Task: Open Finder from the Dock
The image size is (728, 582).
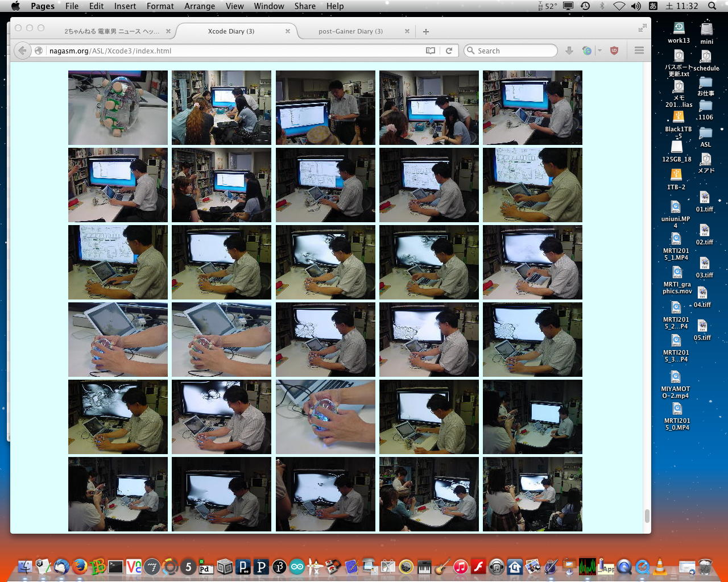Action: tap(25, 566)
